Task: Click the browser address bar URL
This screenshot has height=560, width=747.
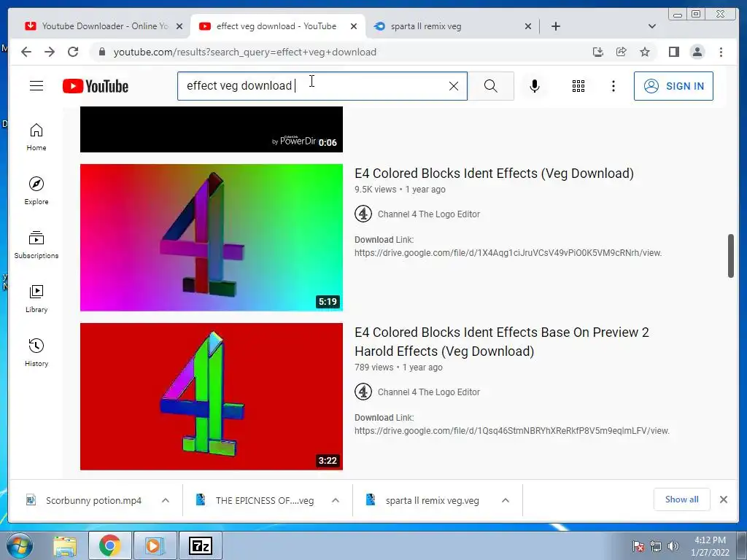Action: (x=245, y=52)
